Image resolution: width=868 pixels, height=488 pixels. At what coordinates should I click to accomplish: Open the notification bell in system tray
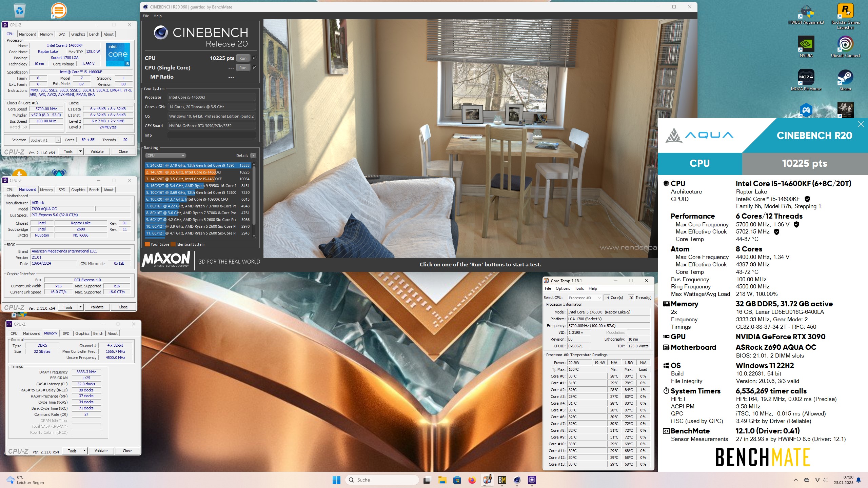pyautogui.click(x=859, y=480)
